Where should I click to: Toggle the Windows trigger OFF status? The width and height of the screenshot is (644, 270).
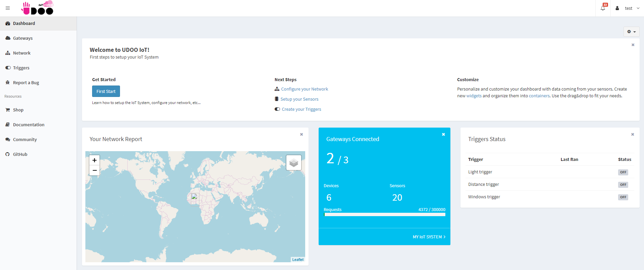[x=623, y=197]
